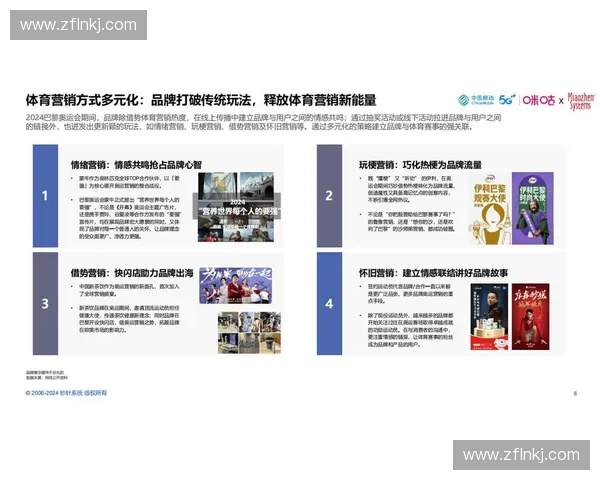600x480 pixels.
Task: Click the number 1 block
Action: pyautogui.click(x=45, y=196)
